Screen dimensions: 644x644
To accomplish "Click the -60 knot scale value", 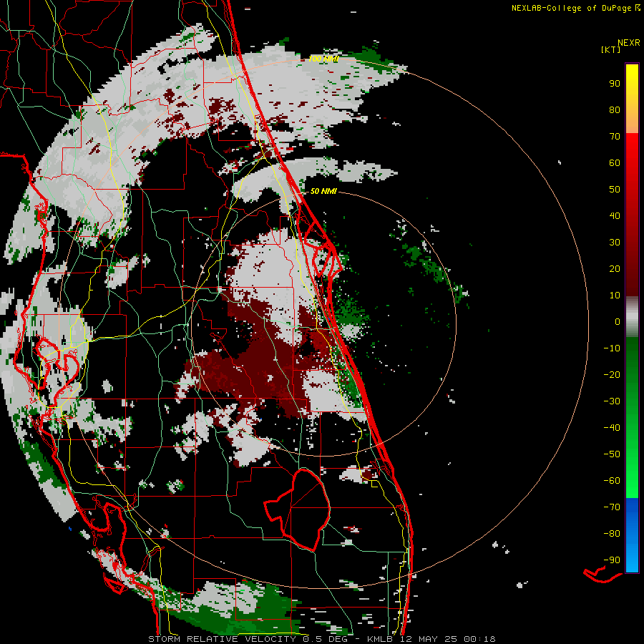I will pos(612,481).
